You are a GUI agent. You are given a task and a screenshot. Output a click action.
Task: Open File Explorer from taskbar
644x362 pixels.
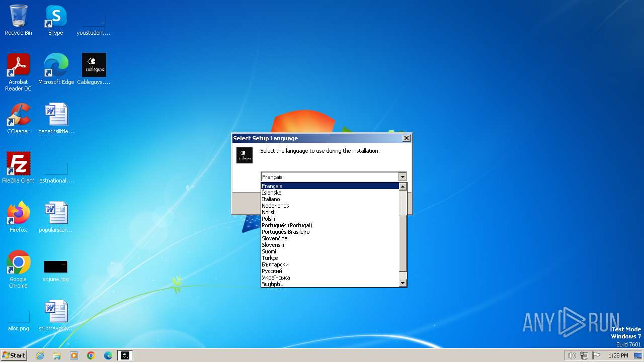(57, 355)
